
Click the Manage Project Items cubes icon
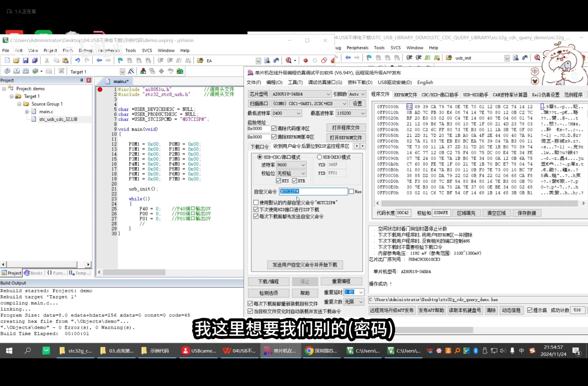click(x=143, y=71)
